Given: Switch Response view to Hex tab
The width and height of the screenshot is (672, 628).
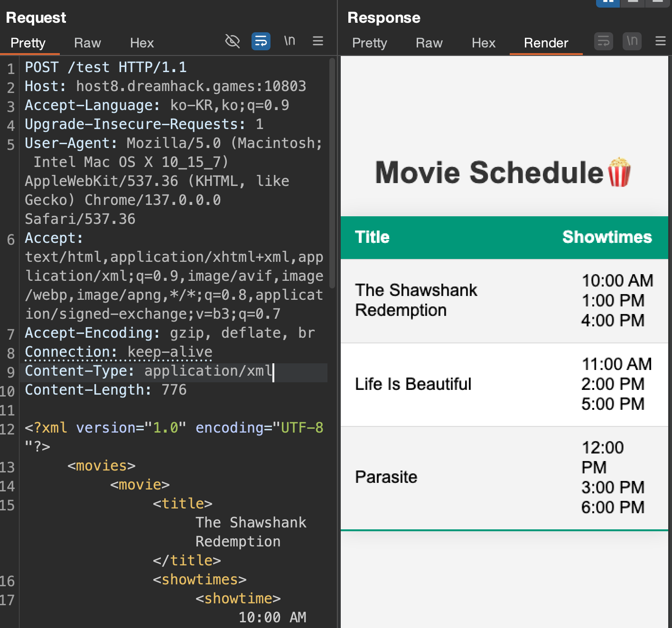Looking at the screenshot, I should [484, 43].
